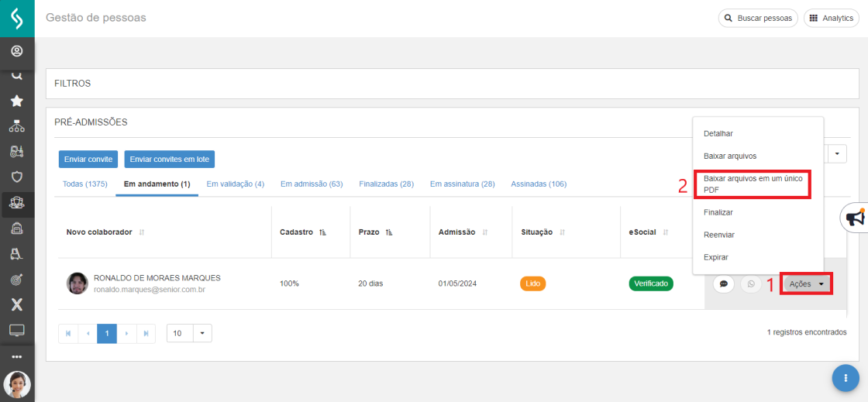Click the WhatsApp icon in row
Screen dimensions: 868x402
pyautogui.click(x=751, y=283)
